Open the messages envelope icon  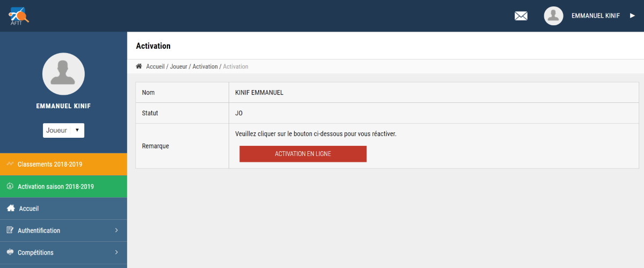pyautogui.click(x=521, y=16)
